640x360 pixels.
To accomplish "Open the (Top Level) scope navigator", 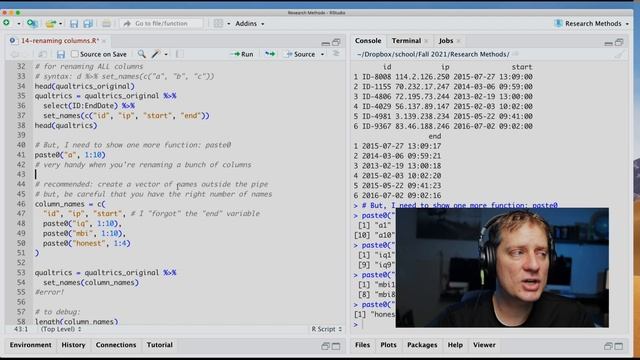I will coord(61,329).
